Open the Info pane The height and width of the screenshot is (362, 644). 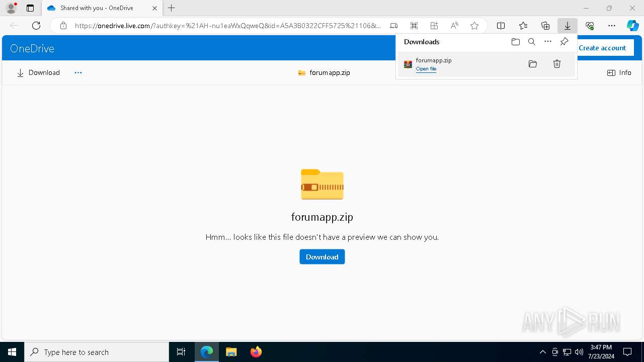[619, 72]
